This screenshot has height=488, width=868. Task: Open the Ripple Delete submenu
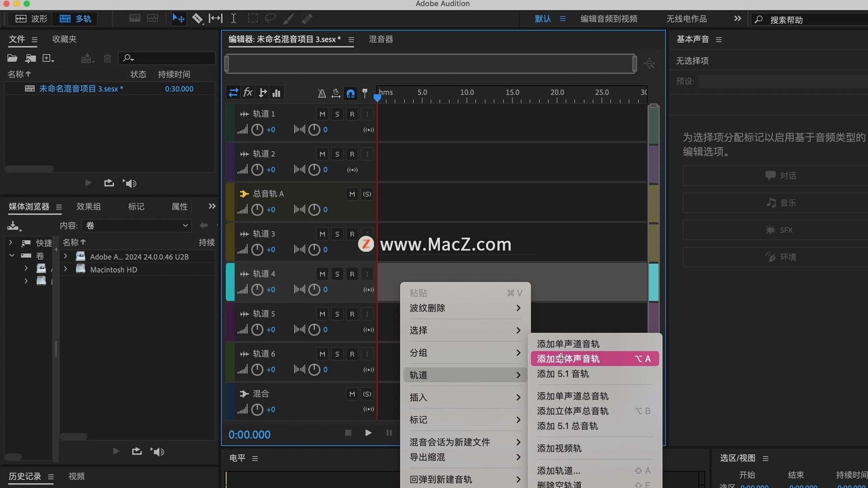[x=465, y=308]
